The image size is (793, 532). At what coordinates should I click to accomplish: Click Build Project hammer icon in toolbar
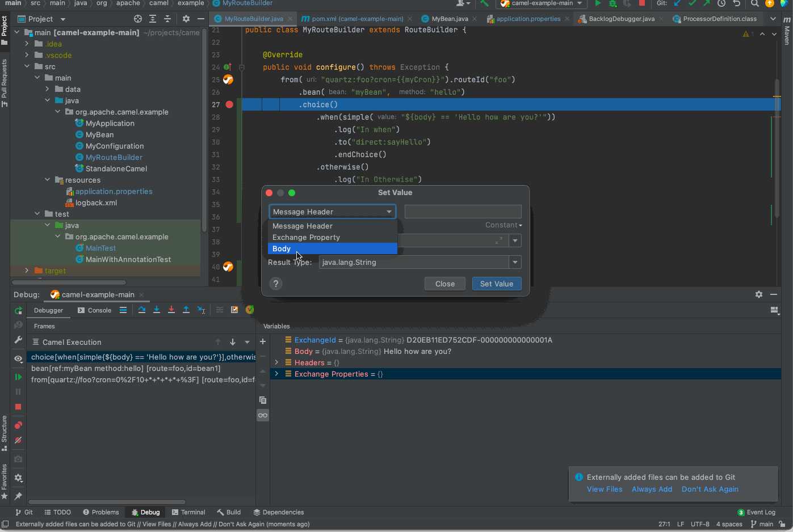pos(484,3)
